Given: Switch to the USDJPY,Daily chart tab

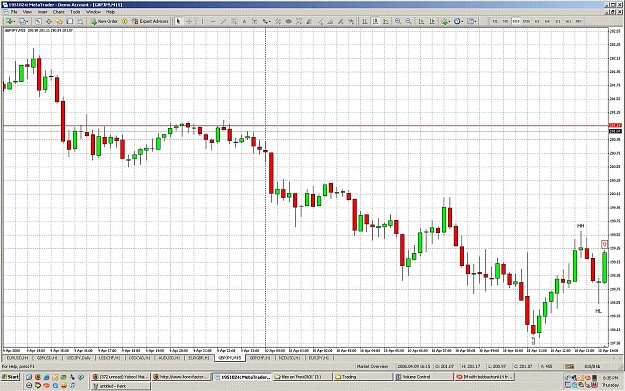Looking at the screenshot, I should pyautogui.click(x=79, y=358).
